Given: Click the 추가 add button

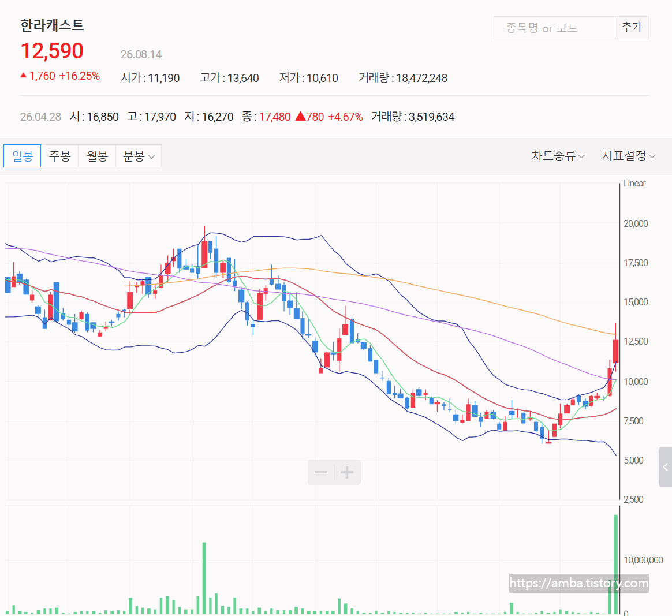Looking at the screenshot, I should tap(632, 28).
